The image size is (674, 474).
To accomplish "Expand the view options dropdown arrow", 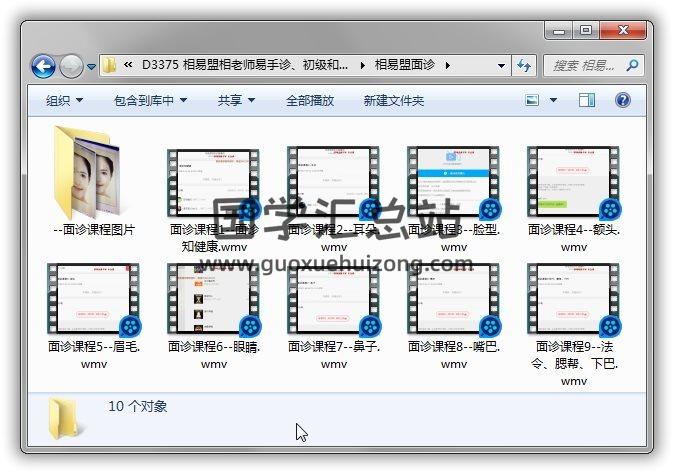I will (553, 101).
